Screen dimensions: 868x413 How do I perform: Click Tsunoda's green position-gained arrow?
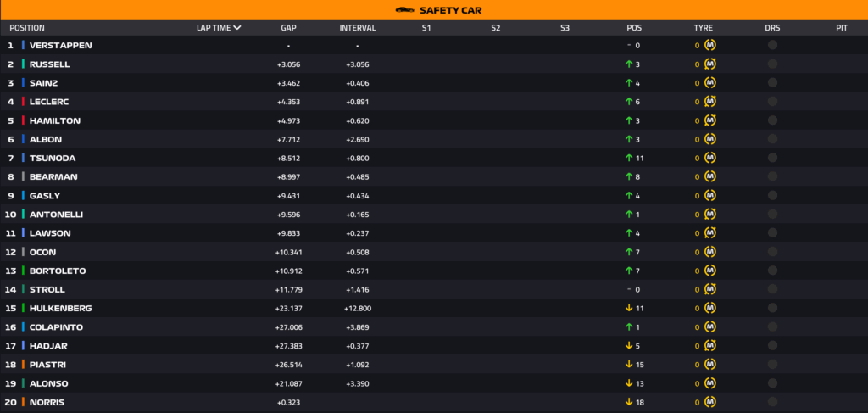coord(628,159)
